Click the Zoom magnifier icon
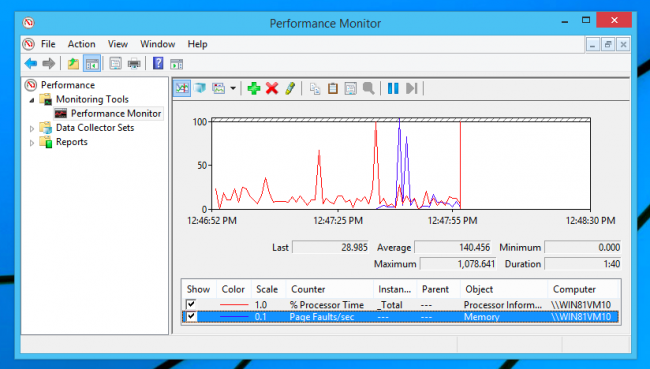The width and height of the screenshot is (650, 369). pos(369,88)
